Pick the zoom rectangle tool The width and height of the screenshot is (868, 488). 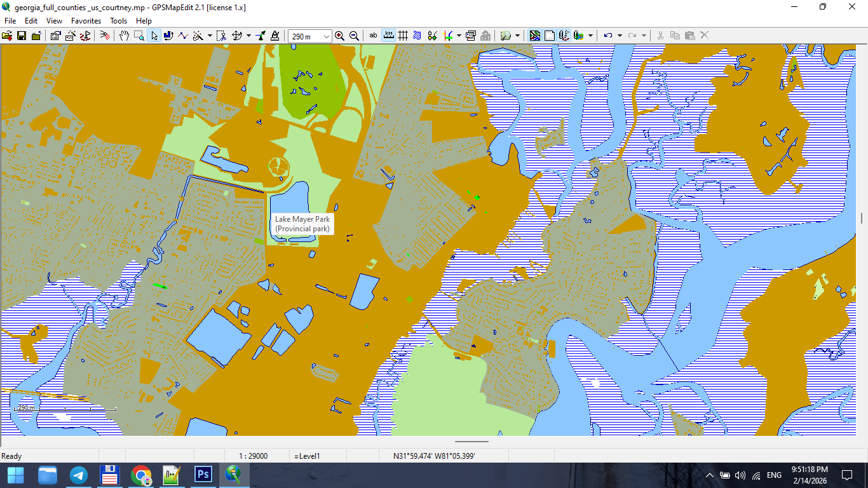[x=139, y=36]
